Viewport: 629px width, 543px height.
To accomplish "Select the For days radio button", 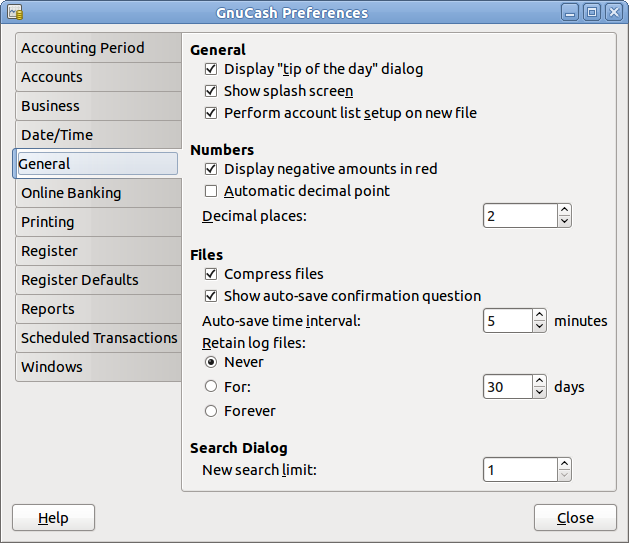I will 211,387.
